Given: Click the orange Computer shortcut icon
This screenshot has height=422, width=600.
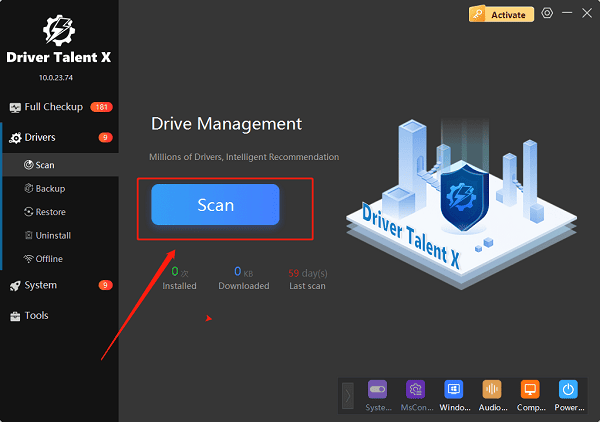Looking at the screenshot, I should [x=529, y=390].
